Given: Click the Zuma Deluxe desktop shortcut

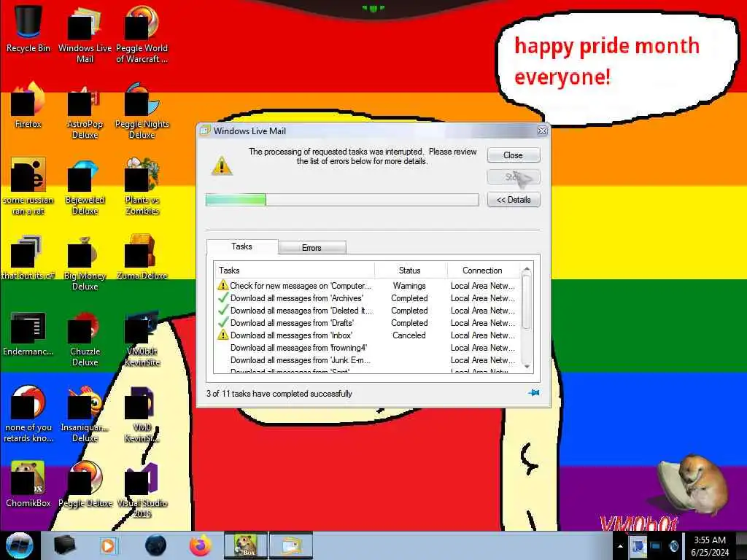Looking at the screenshot, I should pos(142,256).
